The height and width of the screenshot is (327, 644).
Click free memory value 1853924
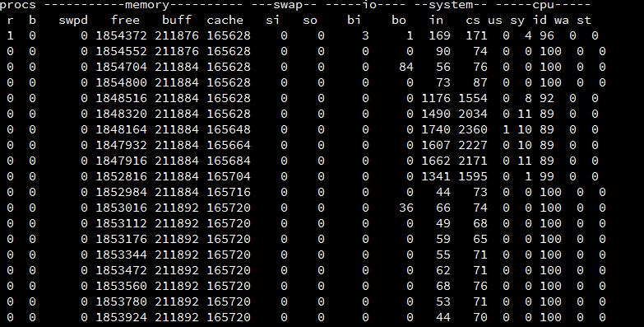tap(121, 317)
